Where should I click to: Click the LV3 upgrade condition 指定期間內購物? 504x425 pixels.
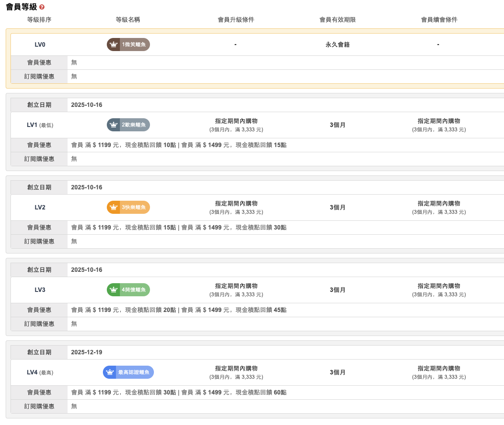click(236, 286)
